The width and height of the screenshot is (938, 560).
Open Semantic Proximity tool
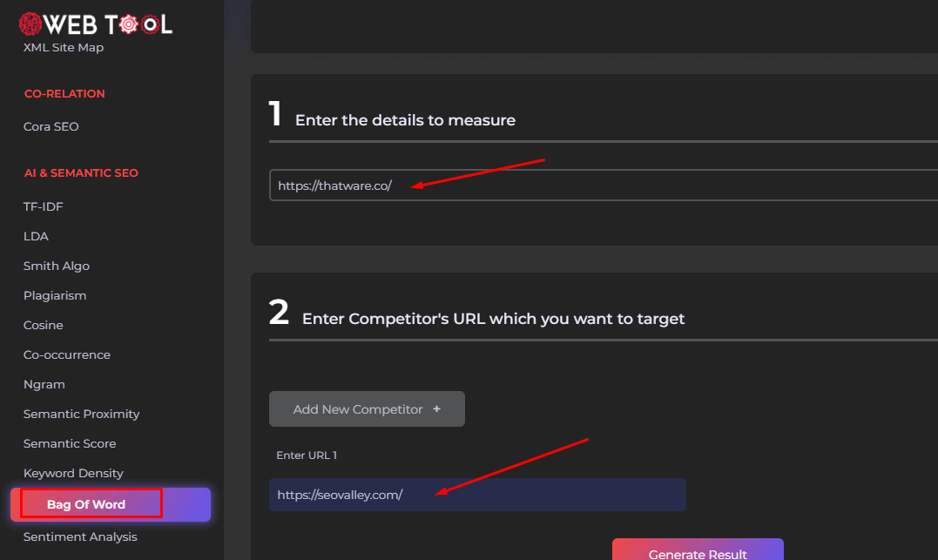[x=81, y=414]
